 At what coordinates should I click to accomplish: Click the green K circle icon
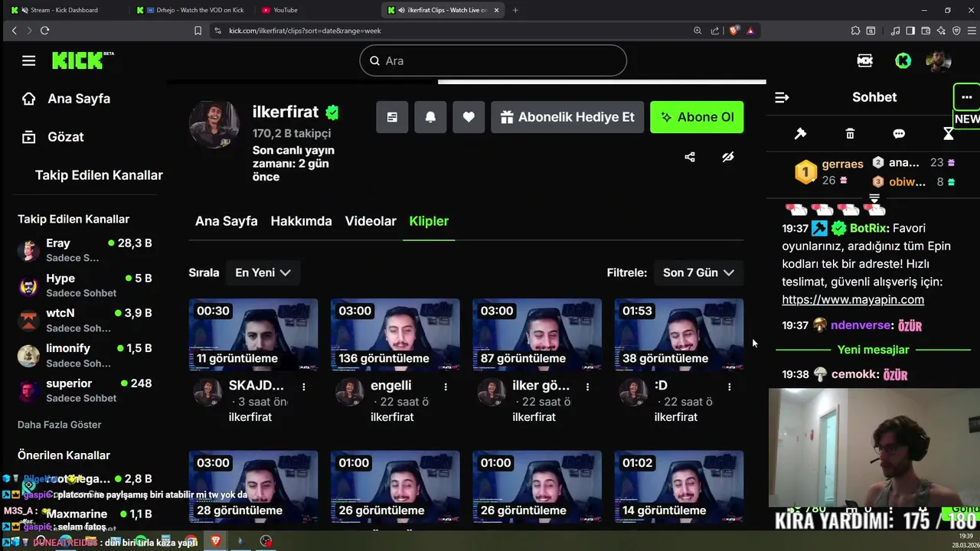click(903, 60)
